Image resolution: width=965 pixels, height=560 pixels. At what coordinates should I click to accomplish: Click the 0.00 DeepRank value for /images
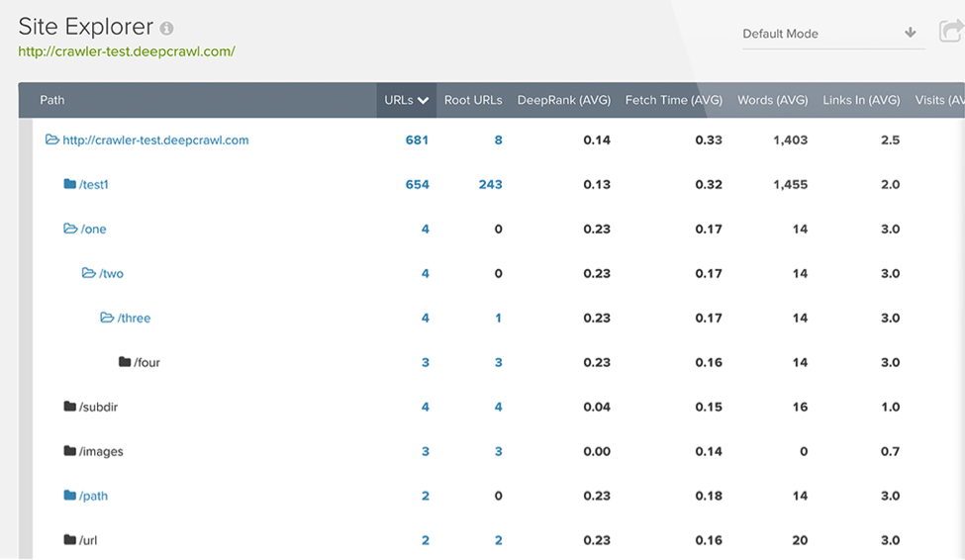point(597,452)
